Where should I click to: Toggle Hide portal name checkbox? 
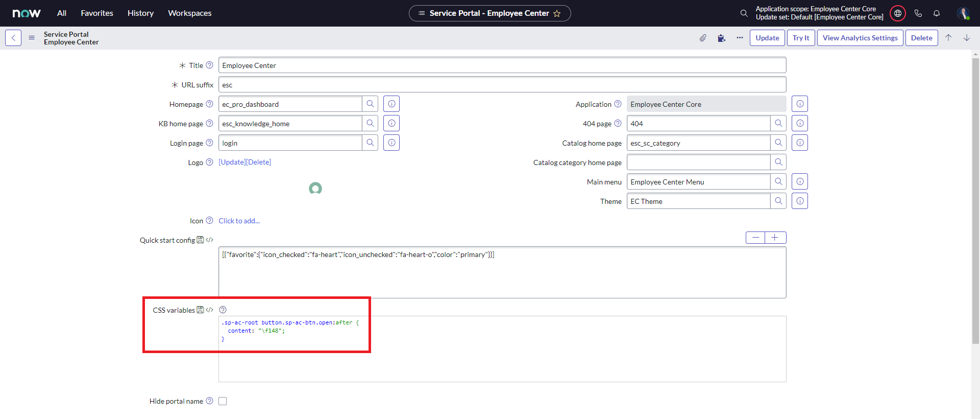tap(223, 401)
